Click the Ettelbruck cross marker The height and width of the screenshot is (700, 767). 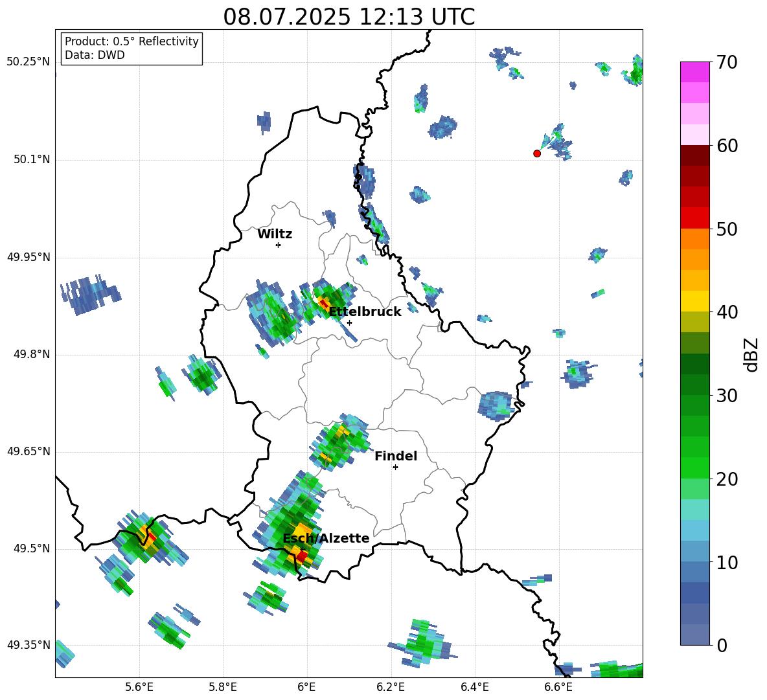click(x=349, y=322)
